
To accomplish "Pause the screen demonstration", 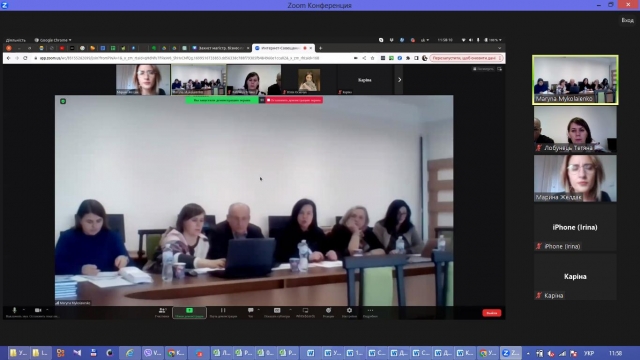I will coord(223,312).
